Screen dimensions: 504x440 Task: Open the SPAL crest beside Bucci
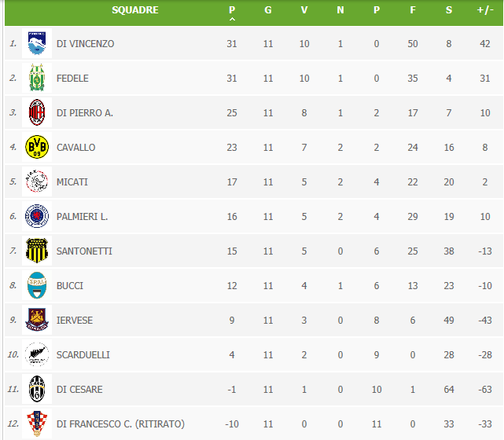tap(37, 285)
